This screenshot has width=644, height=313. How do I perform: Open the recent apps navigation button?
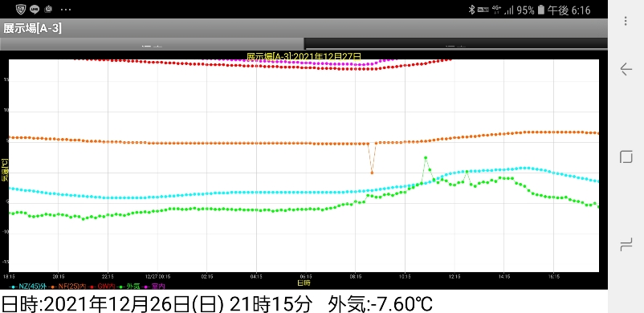coord(626,246)
